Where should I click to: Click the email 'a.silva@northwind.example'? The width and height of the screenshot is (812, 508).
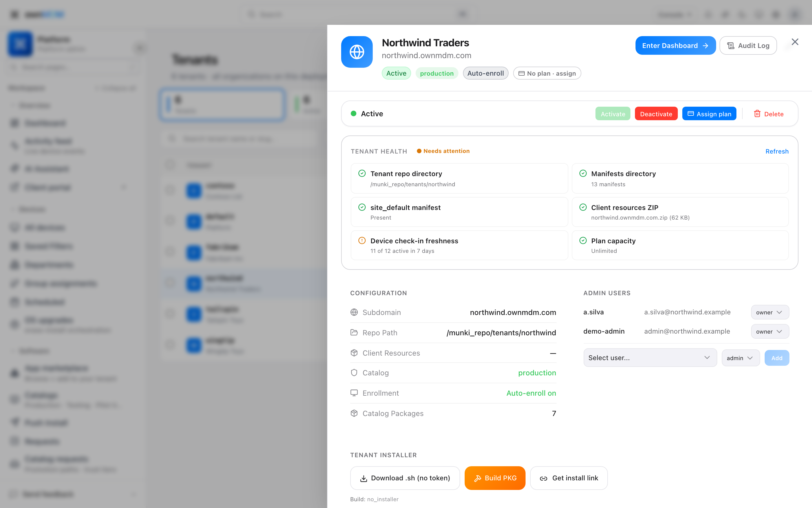(x=687, y=312)
